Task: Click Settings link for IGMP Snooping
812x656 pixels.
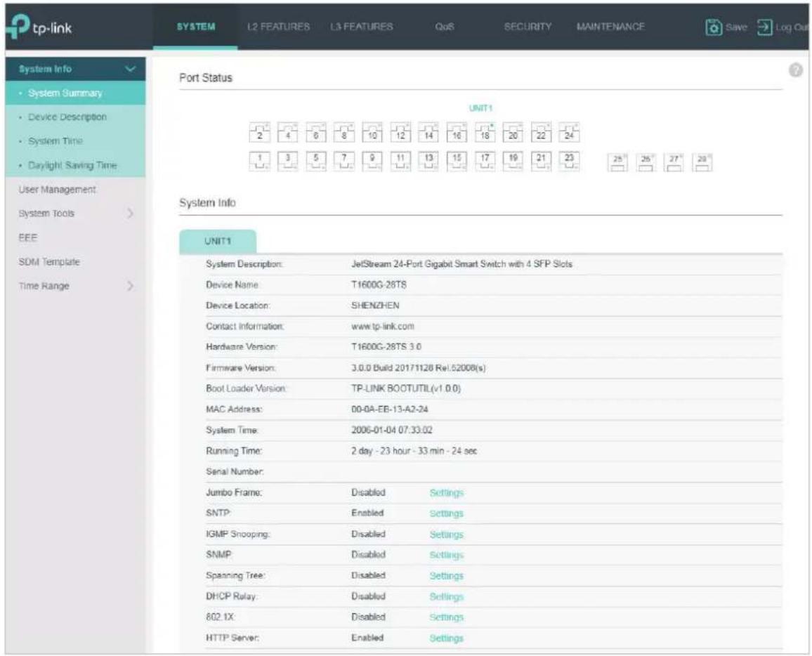Action: [447, 534]
